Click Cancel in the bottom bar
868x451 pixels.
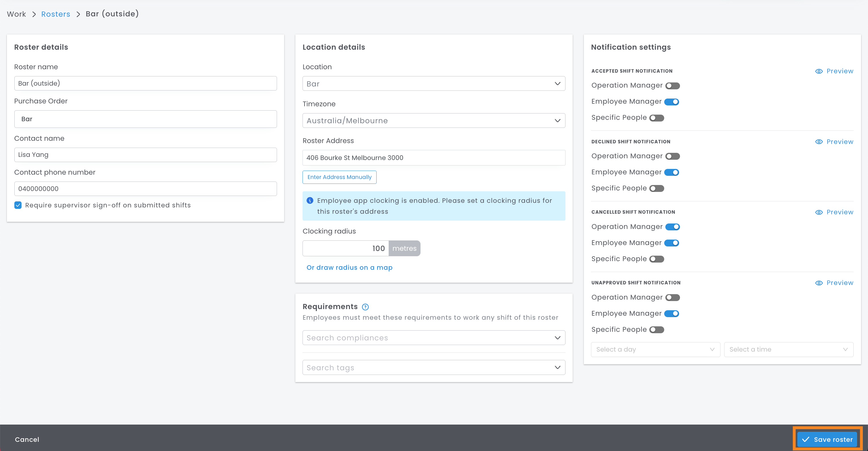pos(27,440)
